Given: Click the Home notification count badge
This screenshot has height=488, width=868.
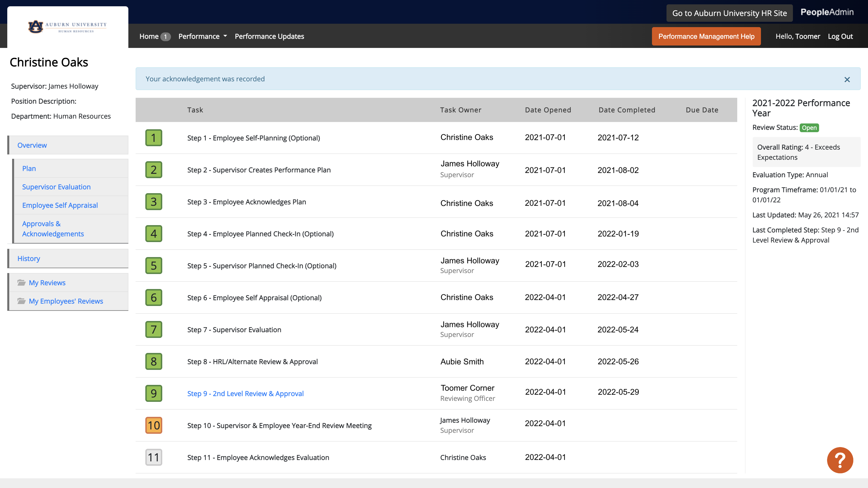Looking at the screenshot, I should click(x=165, y=36).
